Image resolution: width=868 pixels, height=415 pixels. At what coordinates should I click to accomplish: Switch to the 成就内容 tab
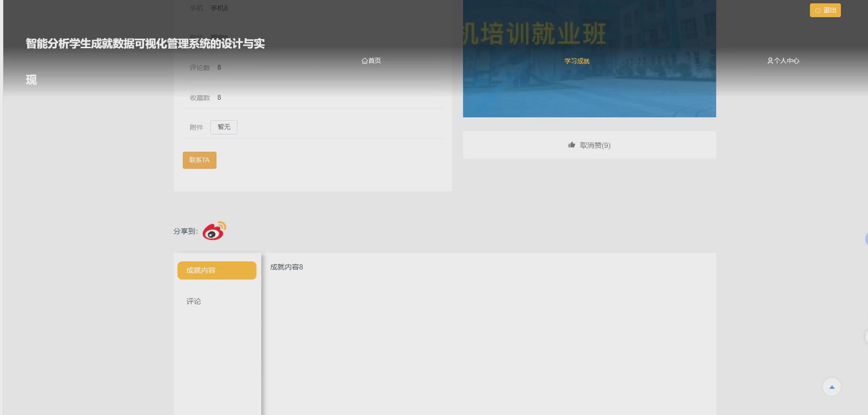pyautogui.click(x=217, y=270)
